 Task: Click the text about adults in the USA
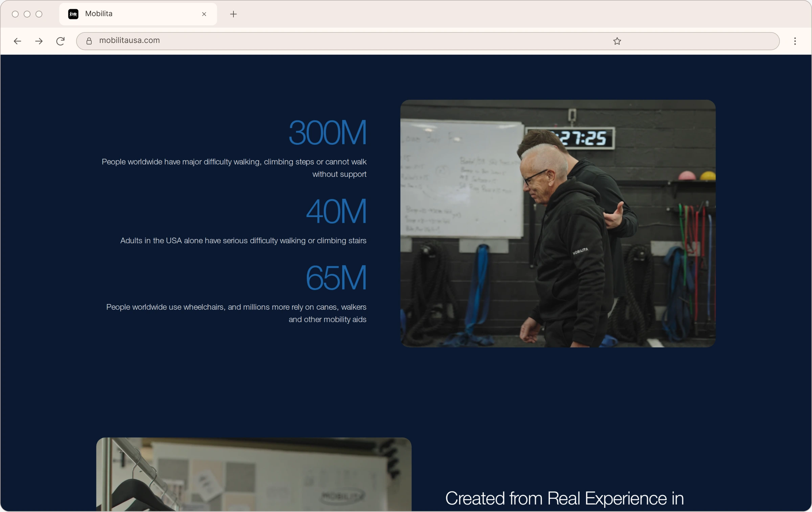(243, 240)
